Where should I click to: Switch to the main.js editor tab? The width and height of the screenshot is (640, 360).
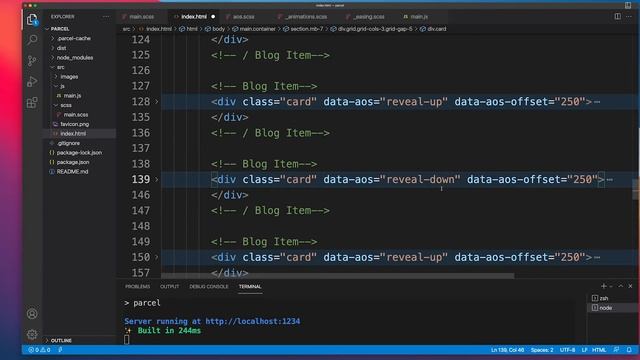coord(419,17)
